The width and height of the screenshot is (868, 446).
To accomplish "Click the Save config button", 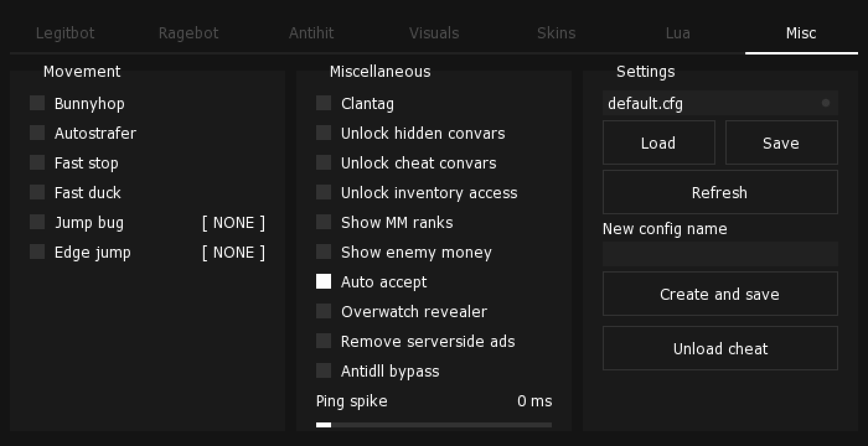I will [x=781, y=143].
